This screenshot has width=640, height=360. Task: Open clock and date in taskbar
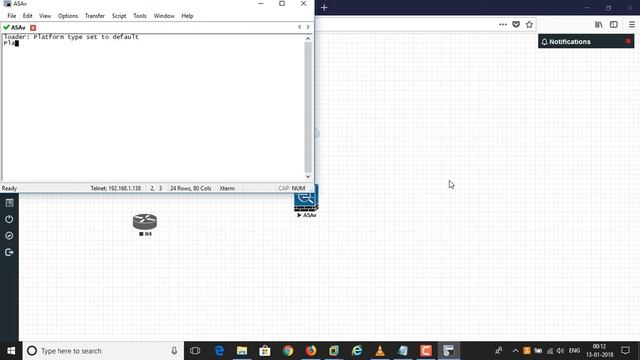[x=600, y=351]
